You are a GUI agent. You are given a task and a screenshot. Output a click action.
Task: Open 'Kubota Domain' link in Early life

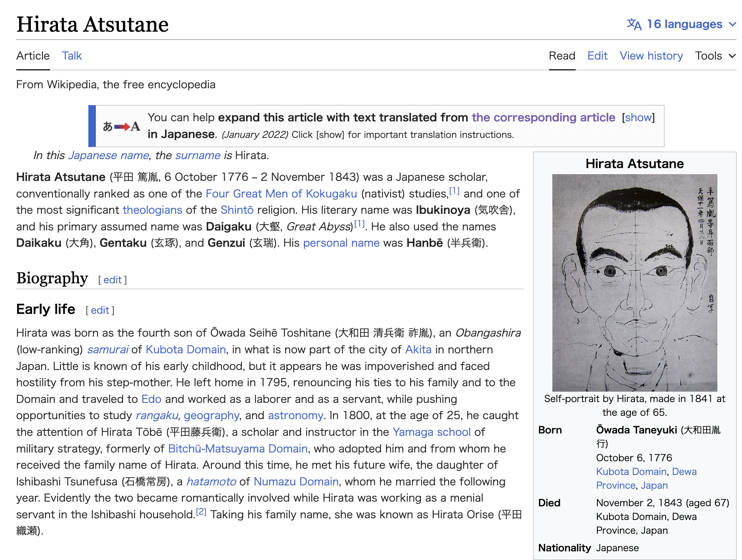186,350
